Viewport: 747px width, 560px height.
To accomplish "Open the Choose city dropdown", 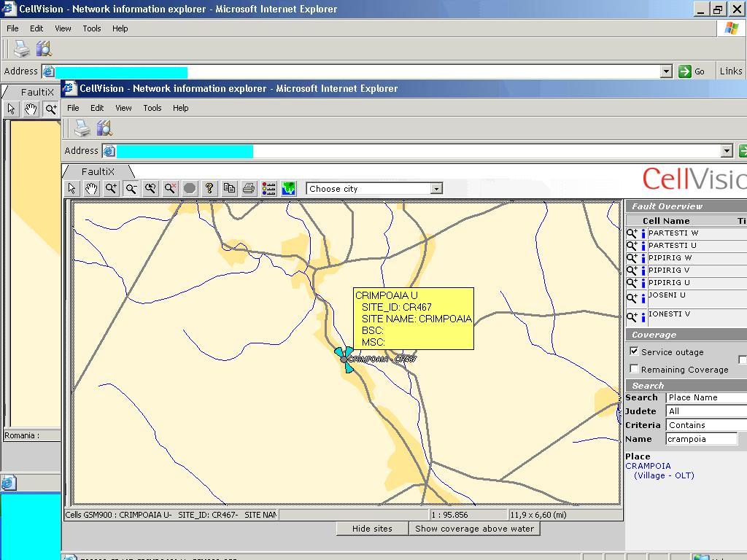I will pos(436,189).
